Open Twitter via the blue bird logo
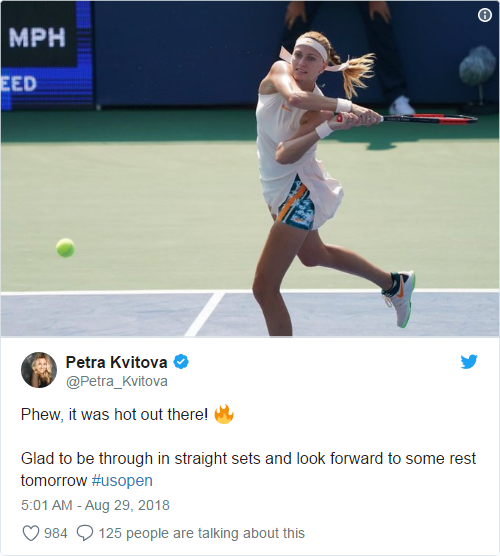500x556 pixels. 469,362
